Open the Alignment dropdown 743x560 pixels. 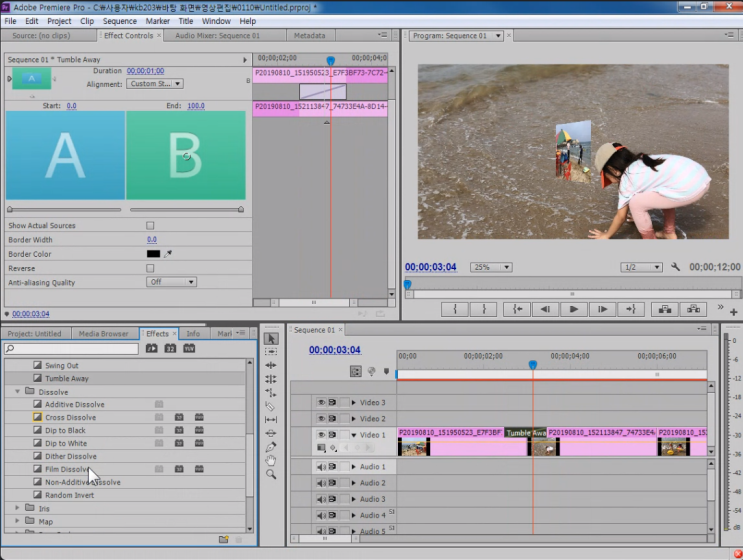point(155,84)
